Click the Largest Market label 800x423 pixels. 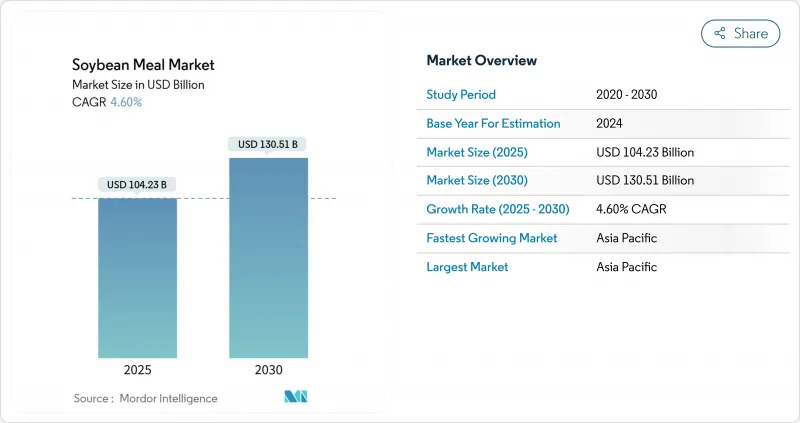pyautogui.click(x=467, y=267)
